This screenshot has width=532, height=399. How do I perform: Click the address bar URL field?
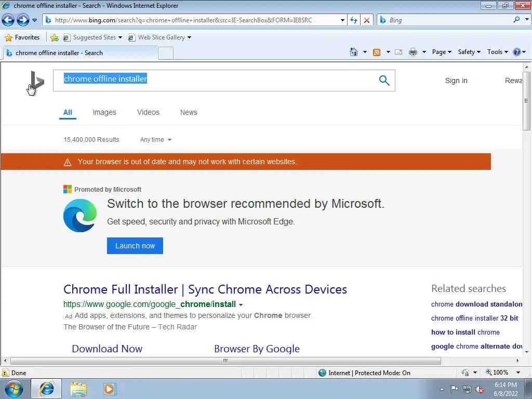click(x=195, y=20)
